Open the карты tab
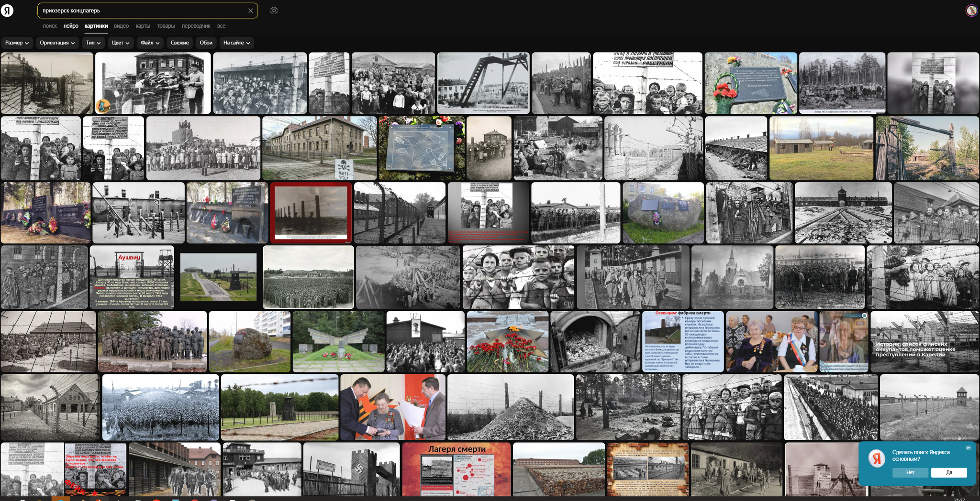Viewport: 980px width, 501px height. click(143, 26)
